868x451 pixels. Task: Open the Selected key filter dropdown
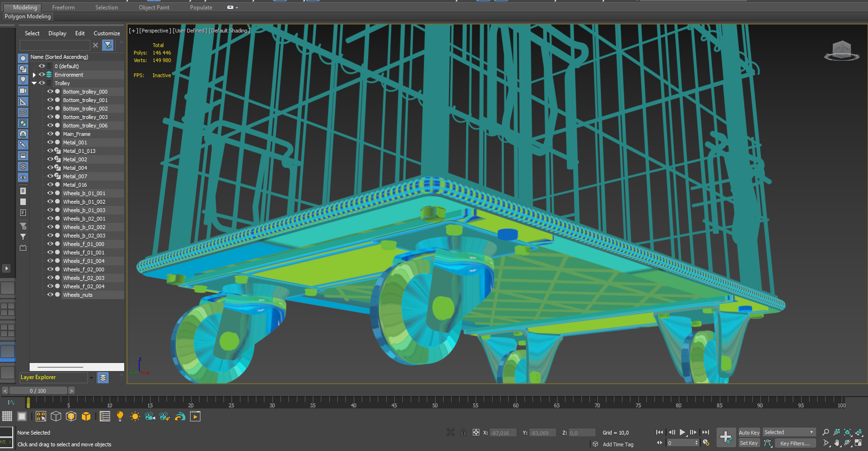click(x=788, y=432)
